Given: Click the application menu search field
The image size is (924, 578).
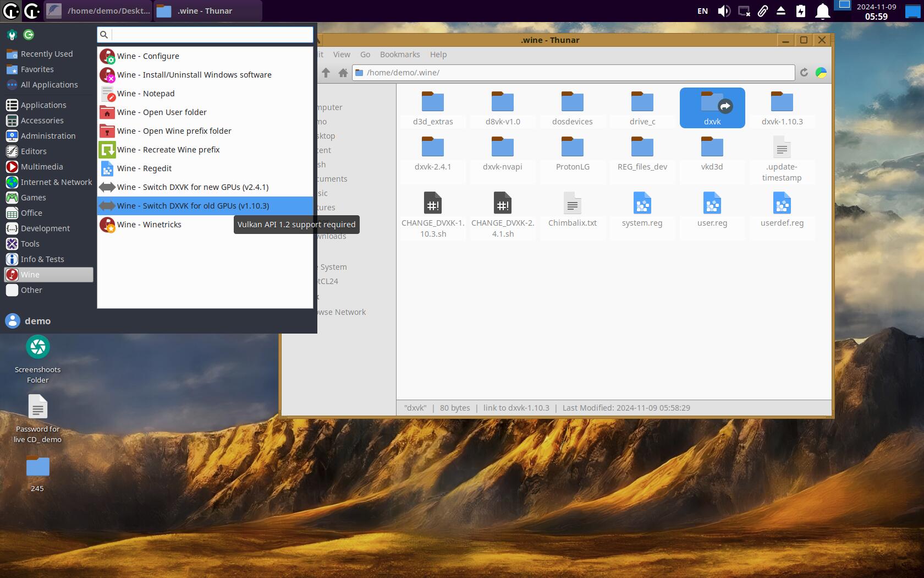Looking at the screenshot, I should [212, 35].
